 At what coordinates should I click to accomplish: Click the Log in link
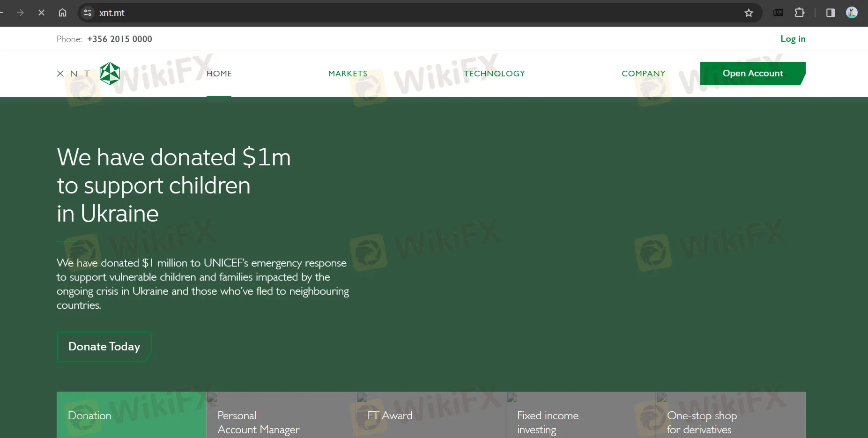tap(793, 38)
